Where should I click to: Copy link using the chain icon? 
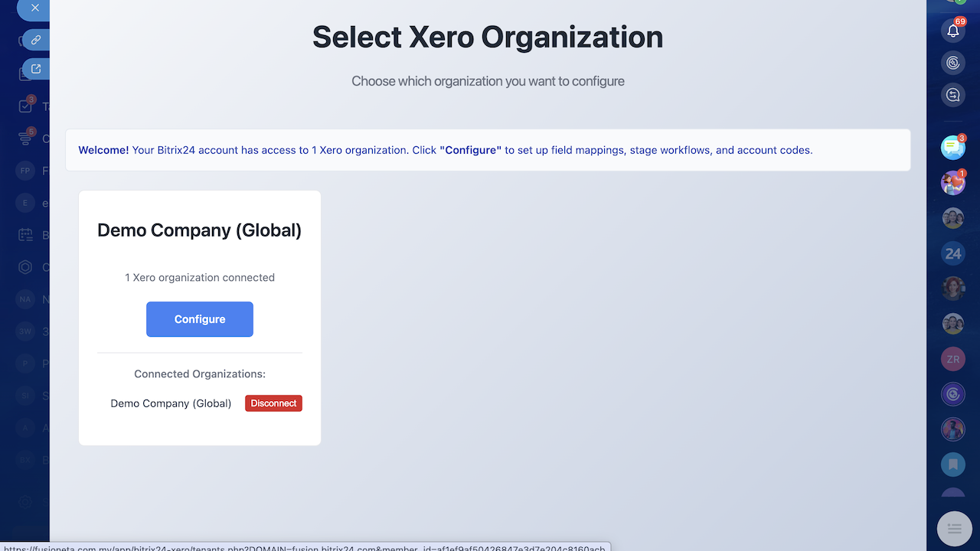35,40
